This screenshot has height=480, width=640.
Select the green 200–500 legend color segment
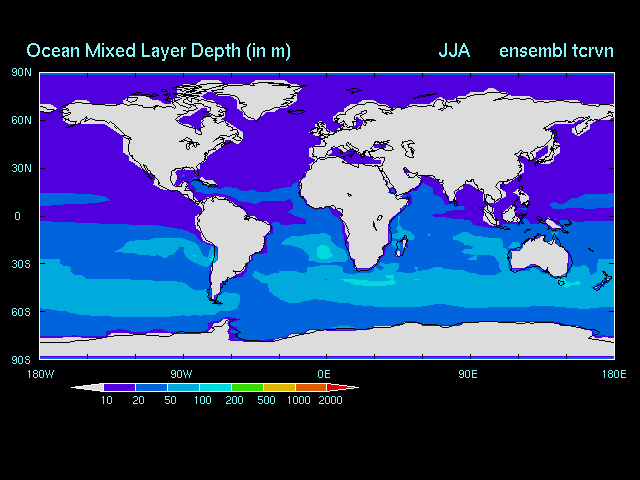[x=247, y=387]
